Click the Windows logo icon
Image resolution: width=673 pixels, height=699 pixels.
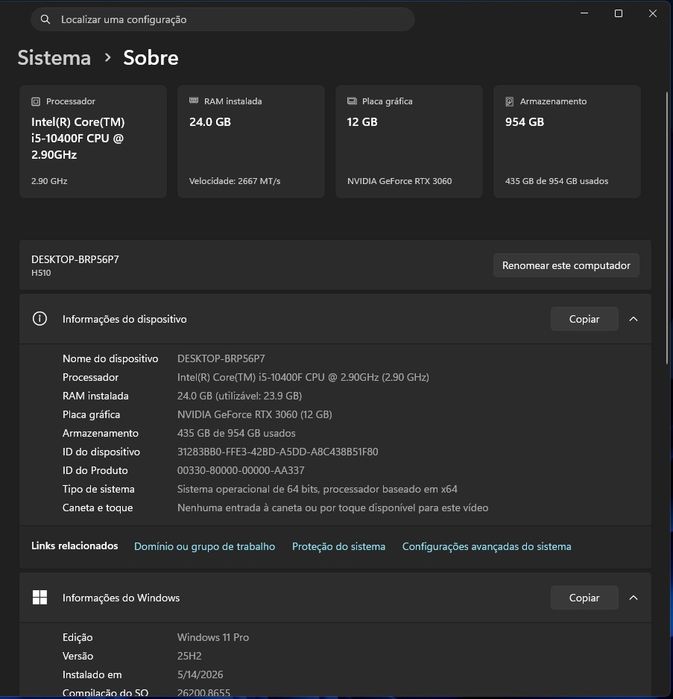pyautogui.click(x=40, y=597)
